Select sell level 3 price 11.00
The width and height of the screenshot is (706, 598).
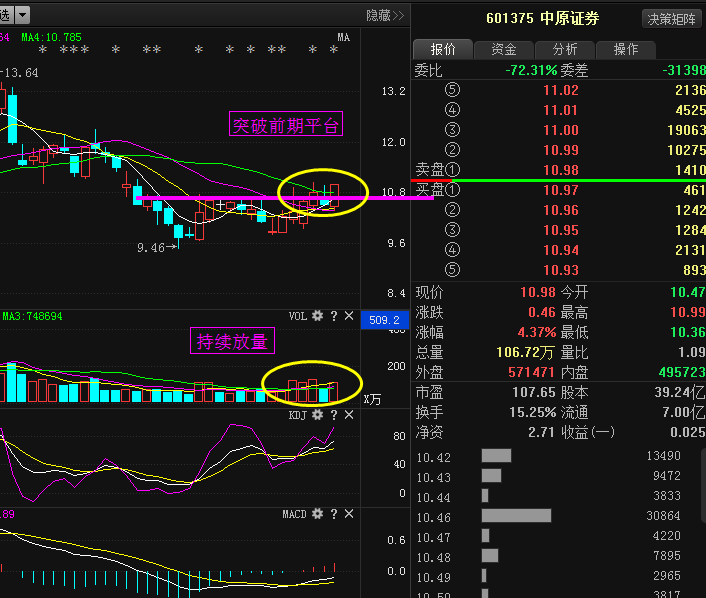[561, 130]
